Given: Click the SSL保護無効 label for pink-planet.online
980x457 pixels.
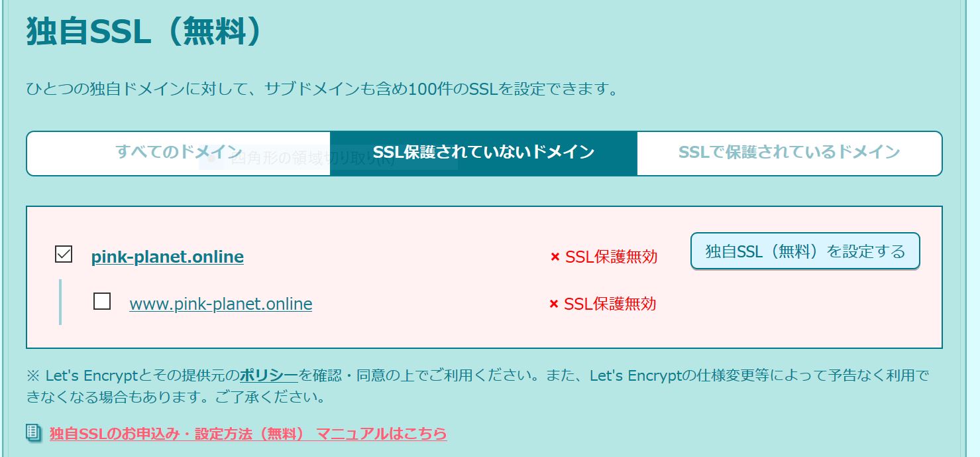Looking at the screenshot, I should coord(611,257).
